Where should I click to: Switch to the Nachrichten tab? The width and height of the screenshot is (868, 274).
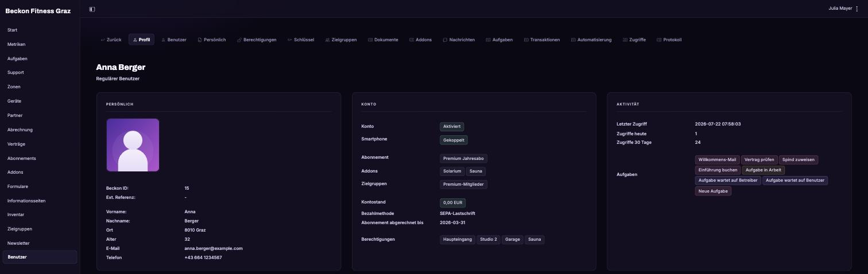point(459,40)
